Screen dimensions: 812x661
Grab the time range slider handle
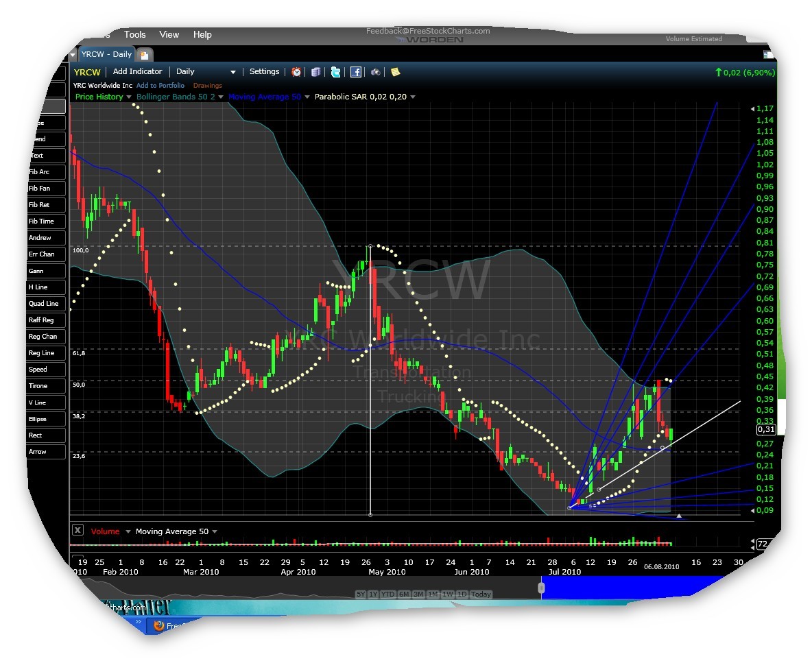tap(541, 588)
